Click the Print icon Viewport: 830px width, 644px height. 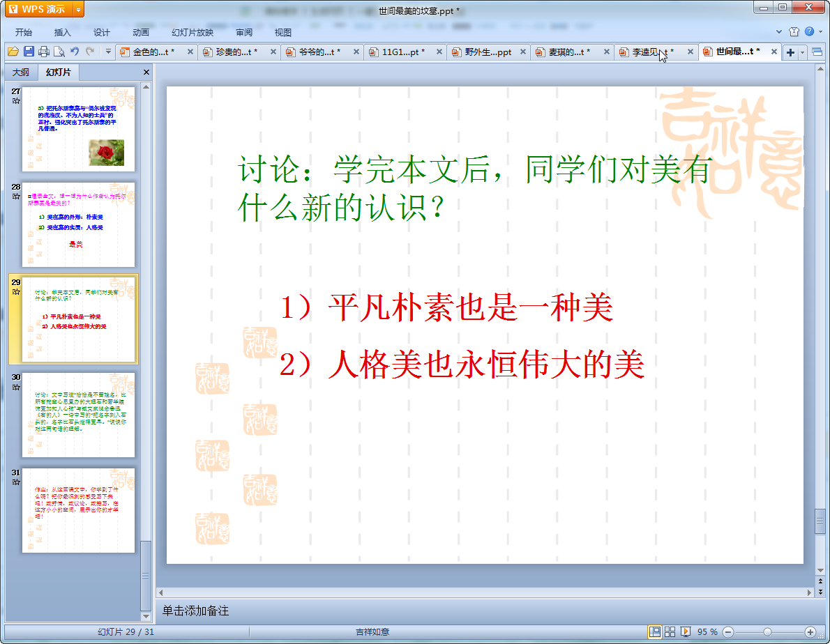44,52
